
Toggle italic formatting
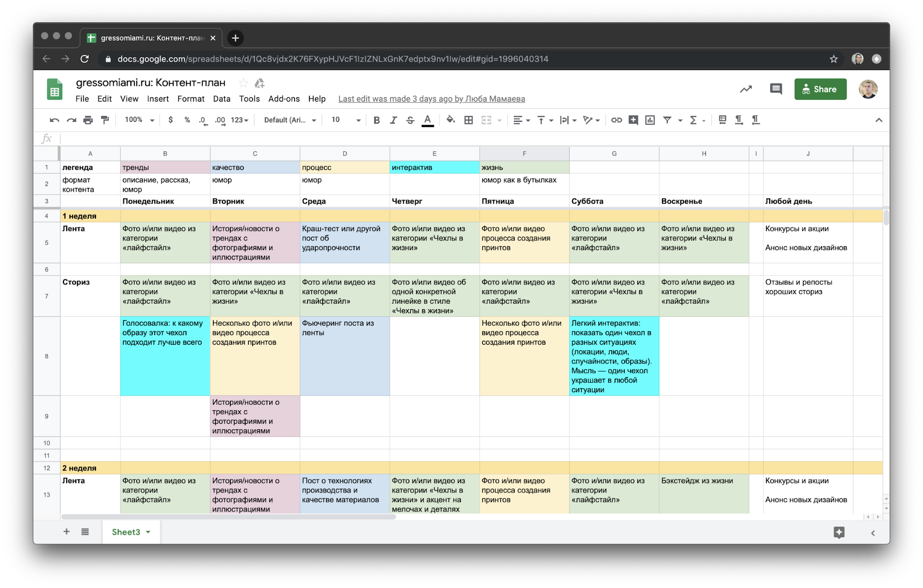pos(393,120)
